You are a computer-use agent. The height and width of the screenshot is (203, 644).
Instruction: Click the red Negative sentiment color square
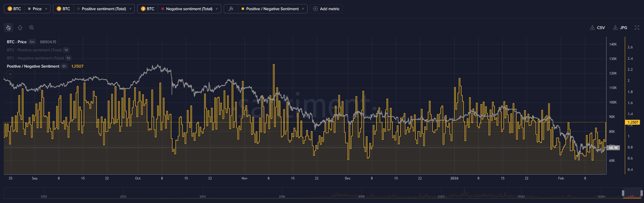163,9
